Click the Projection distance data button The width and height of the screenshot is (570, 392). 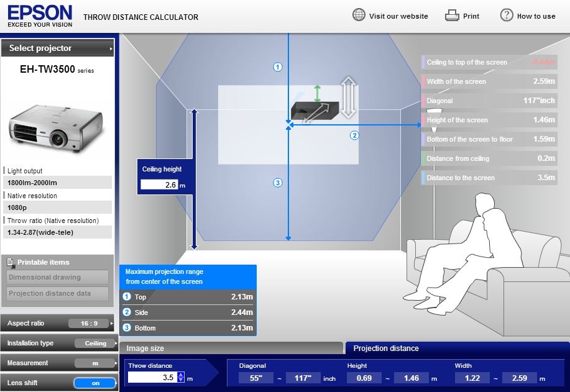[57, 294]
